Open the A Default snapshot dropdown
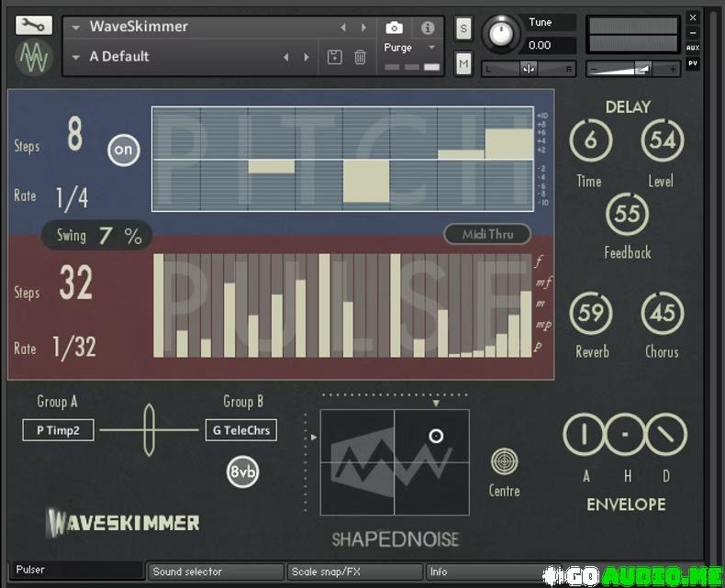Image resolution: width=725 pixels, height=588 pixels. (76, 57)
